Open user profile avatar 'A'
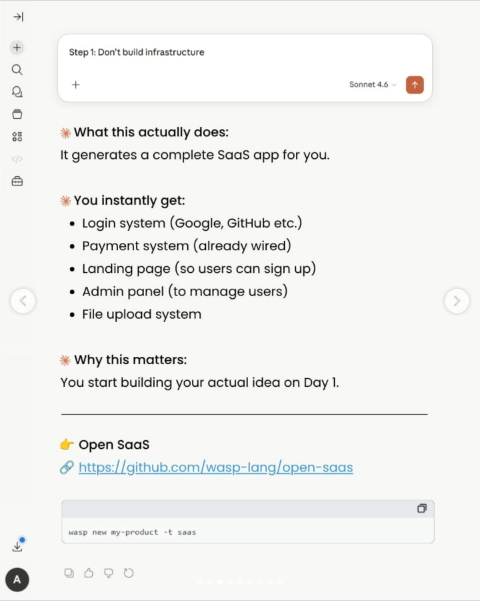 [17, 579]
